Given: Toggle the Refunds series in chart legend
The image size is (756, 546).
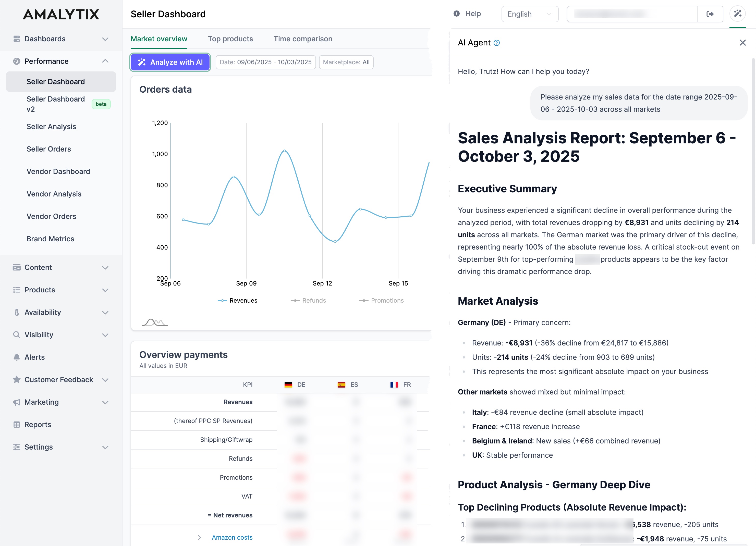Looking at the screenshot, I should click(x=308, y=301).
